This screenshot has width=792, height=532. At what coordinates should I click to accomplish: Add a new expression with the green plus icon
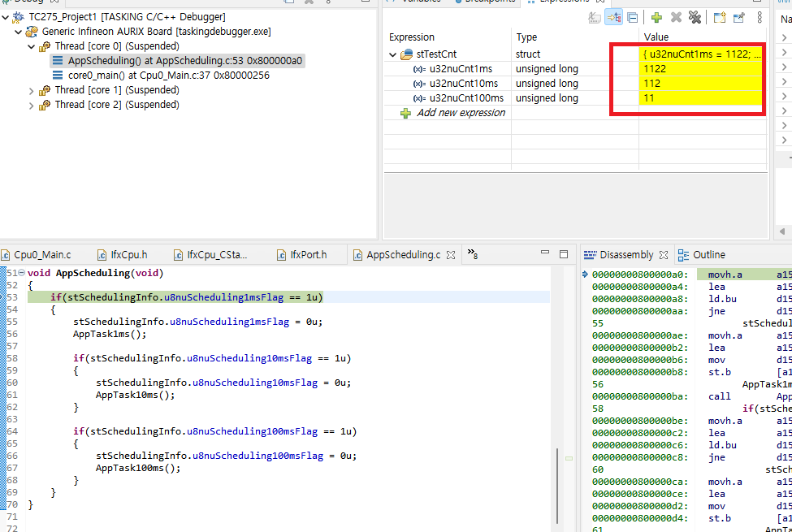click(656, 18)
